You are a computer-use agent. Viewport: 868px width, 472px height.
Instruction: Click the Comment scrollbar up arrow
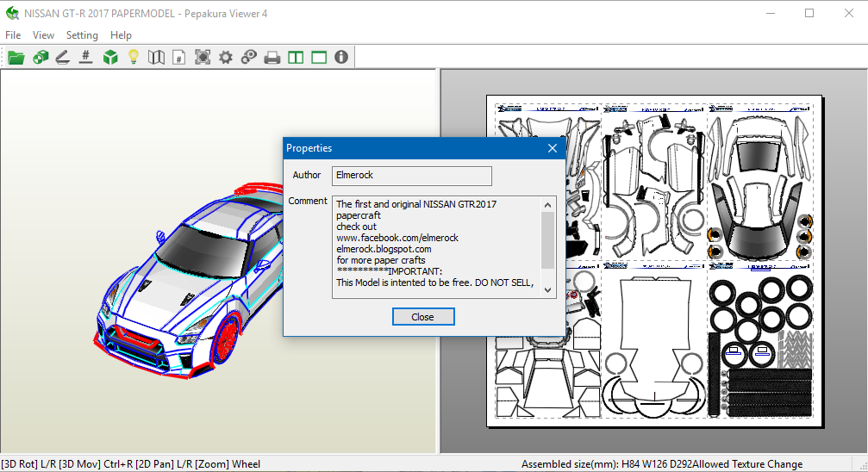548,205
